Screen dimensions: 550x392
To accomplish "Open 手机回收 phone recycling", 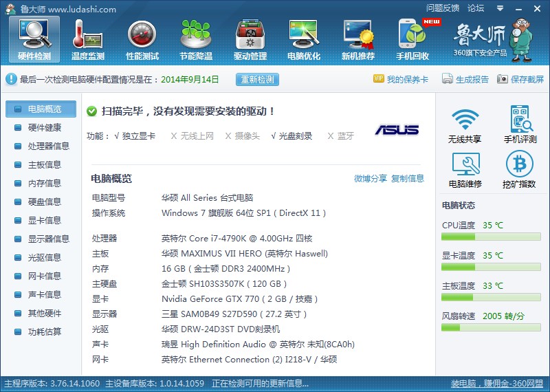I will [412, 40].
